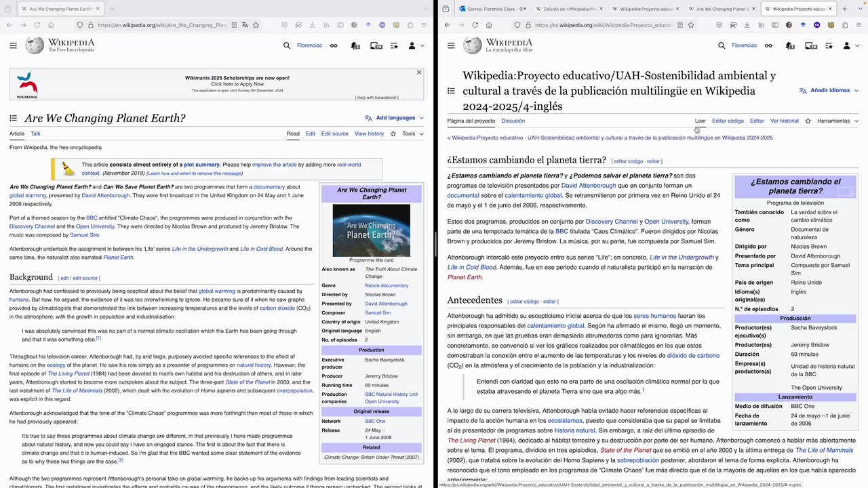The width and height of the screenshot is (868, 488).
Task: Open notices tray icon on English Wikipedia
Action: pos(376,45)
